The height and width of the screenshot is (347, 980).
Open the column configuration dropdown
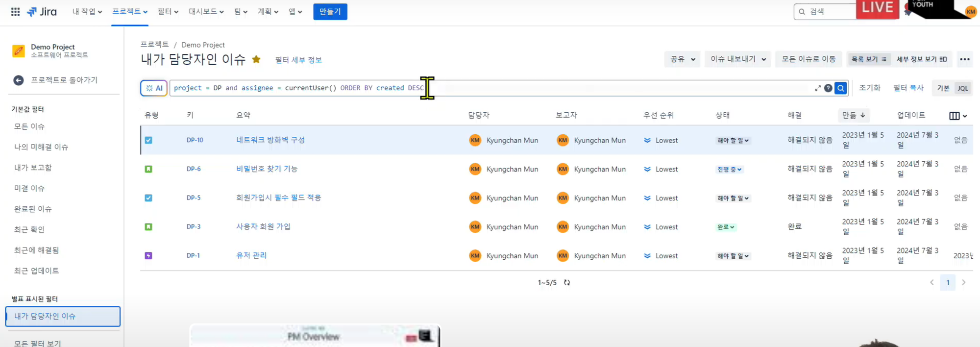coord(958,116)
